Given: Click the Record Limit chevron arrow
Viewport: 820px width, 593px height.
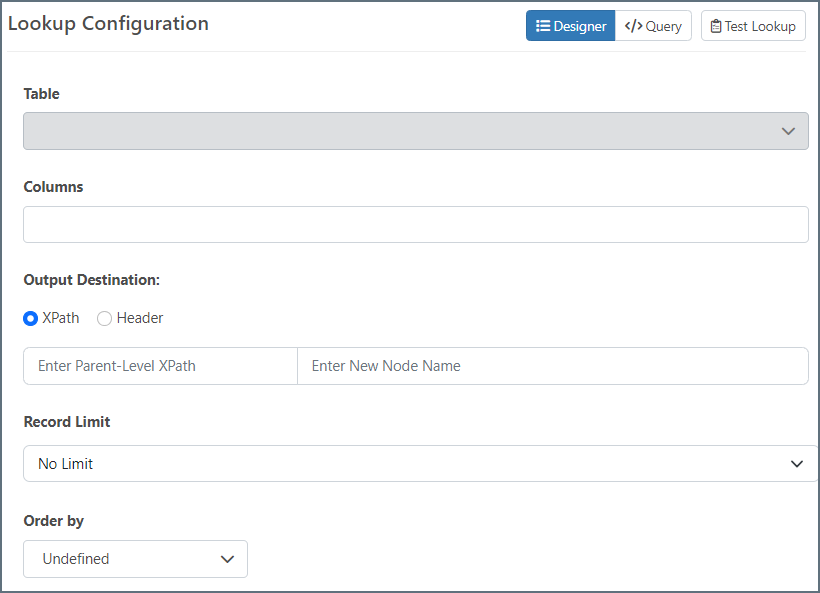Looking at the screenshot, I should tap(797, 464).
